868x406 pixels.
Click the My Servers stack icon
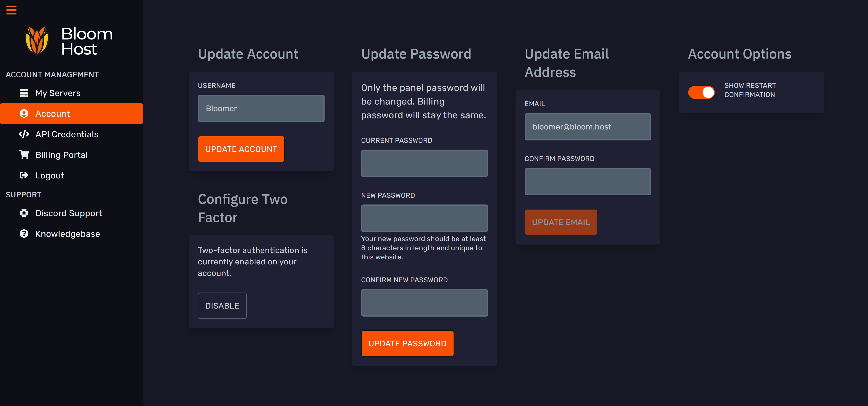click(24, 93)
